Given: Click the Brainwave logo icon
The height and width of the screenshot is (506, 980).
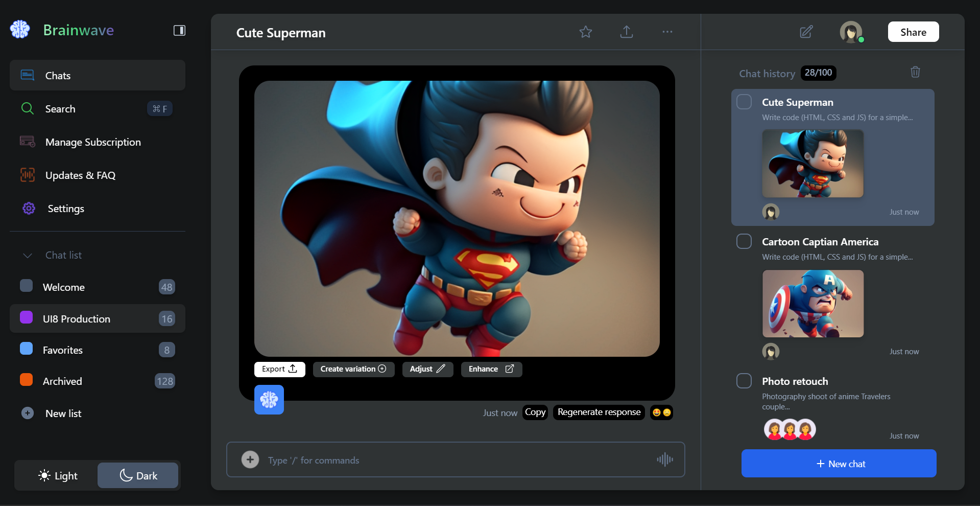Looking at the screenshot, I should click(x=20, y=30).
